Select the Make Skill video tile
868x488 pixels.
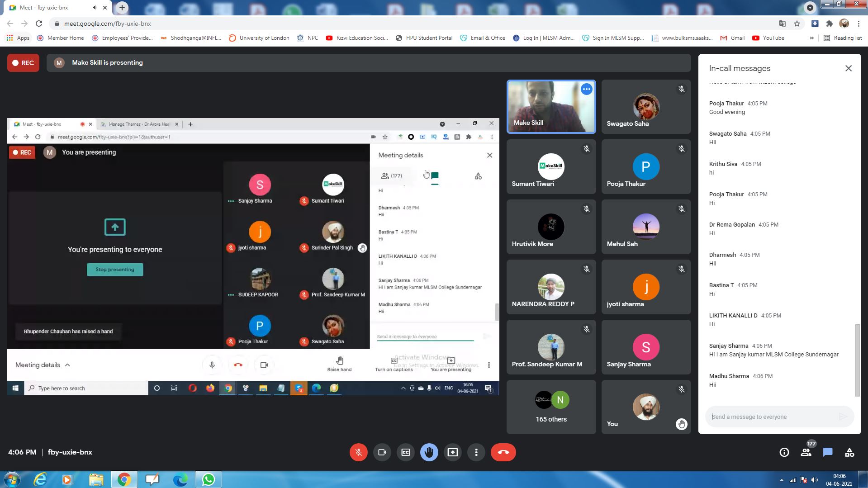tap(551, 107)
